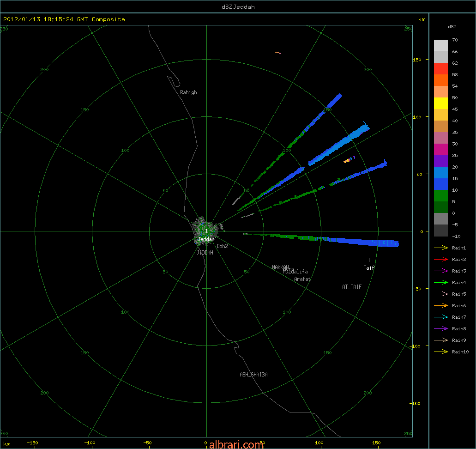Click the red Rain2 arrow icon
Screen dimensions: 476x449
tap(441, 260)
